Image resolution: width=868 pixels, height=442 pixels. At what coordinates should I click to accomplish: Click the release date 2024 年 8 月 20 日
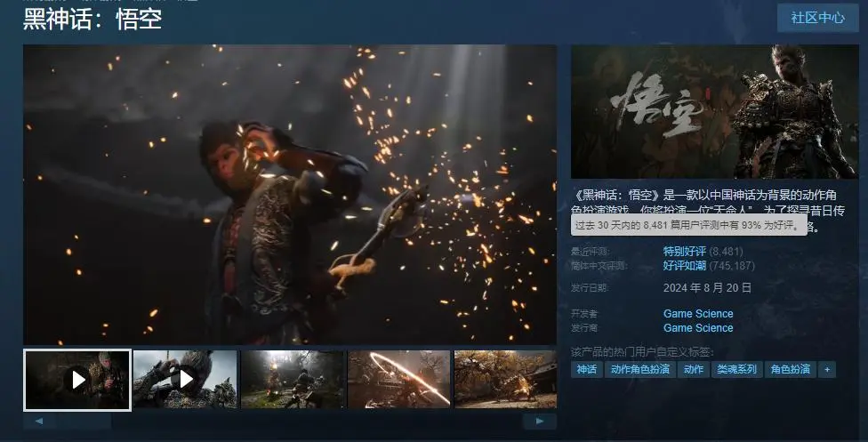(x=707, y=287)
